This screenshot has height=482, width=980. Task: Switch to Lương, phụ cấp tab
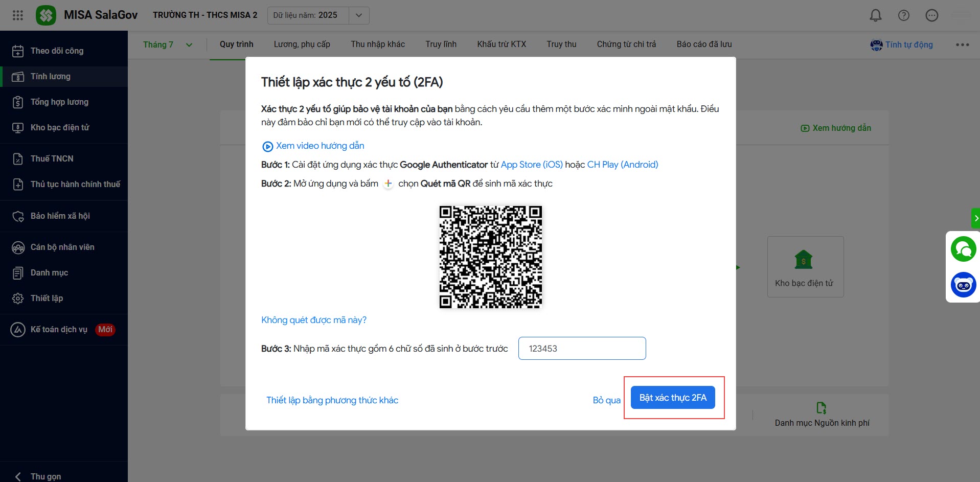[x=302, y=44]
